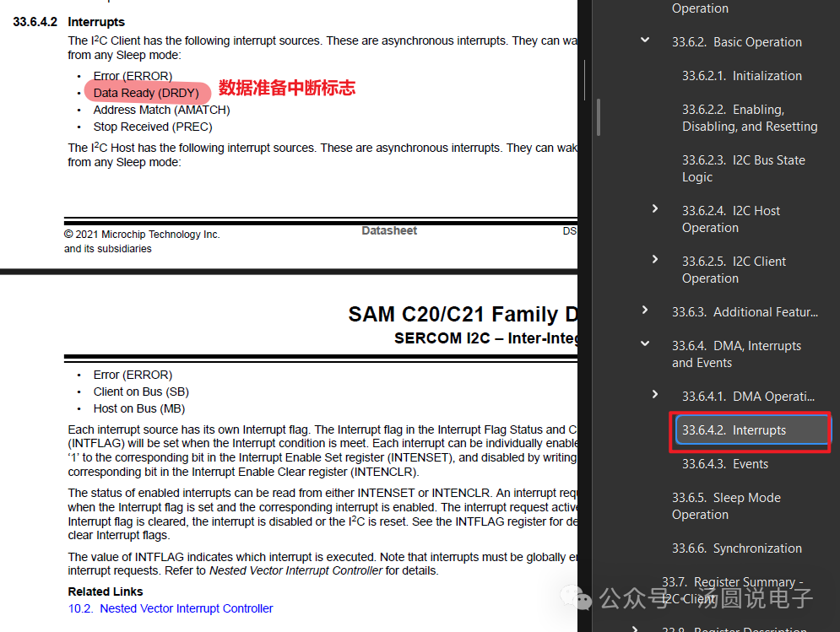Collapse the 33.6.4. DMA, Interrupts and Events section
The image size is (840, 632).
coord(645,344)
